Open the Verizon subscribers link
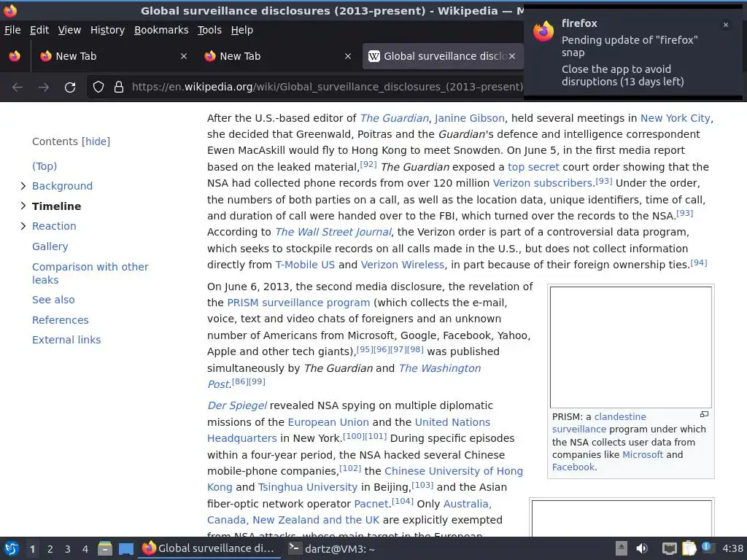747x560 pixels. [x=542, y=183]
